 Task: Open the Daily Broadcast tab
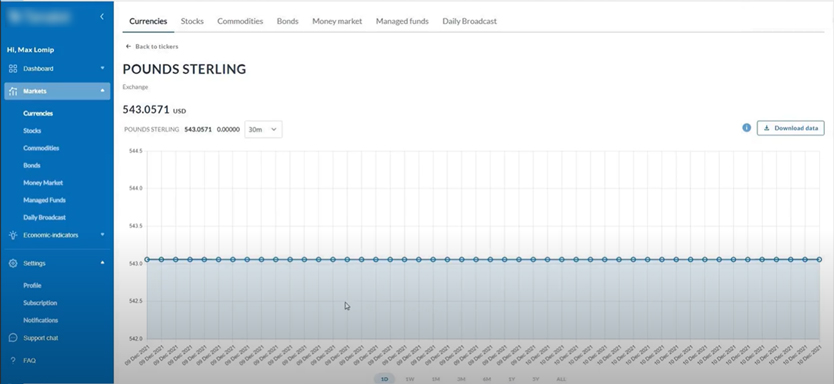[x=469, y=21]
